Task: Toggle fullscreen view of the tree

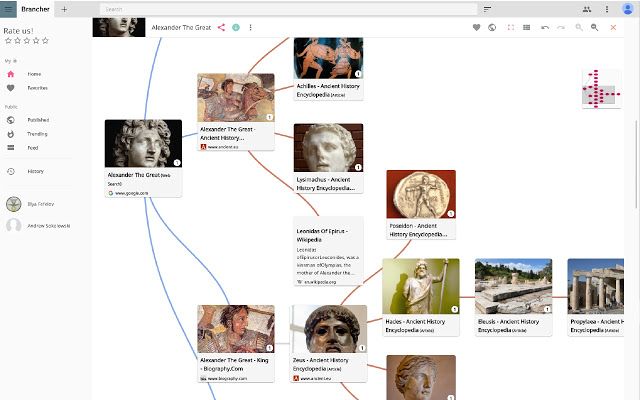Action: click(x=511, y=27)
